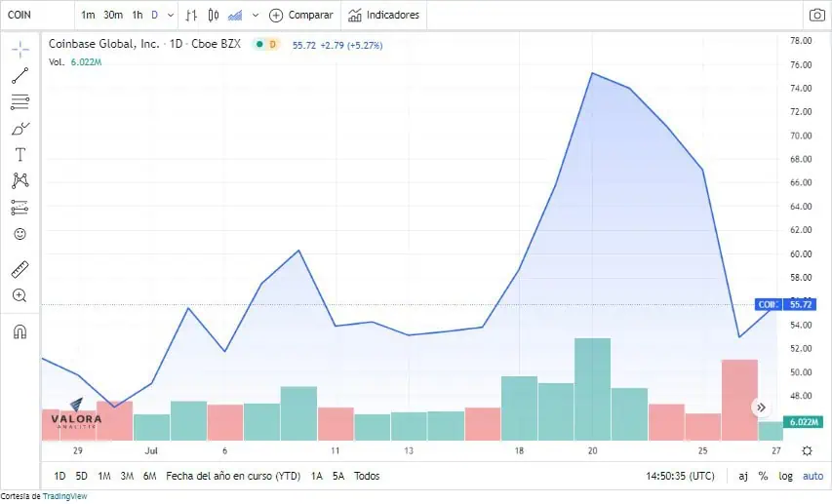Viewport: 832px width, 504px height.
Task: Toggle aj adjusted data option
Action: 743,476
